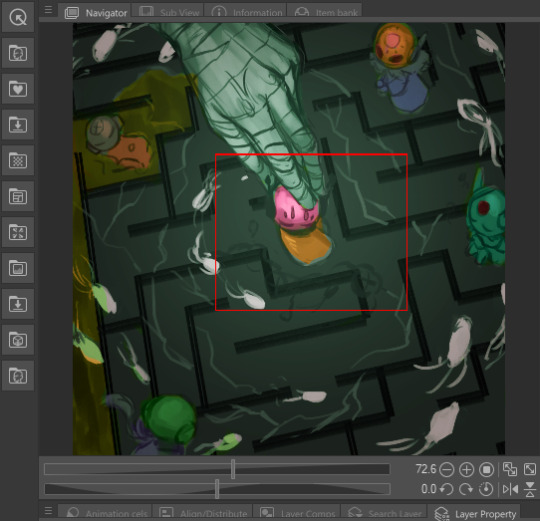Reset the canvas rotation dial icon
Image resolution: width=540 pixels, height=521 pixels.
click(486, 489)
